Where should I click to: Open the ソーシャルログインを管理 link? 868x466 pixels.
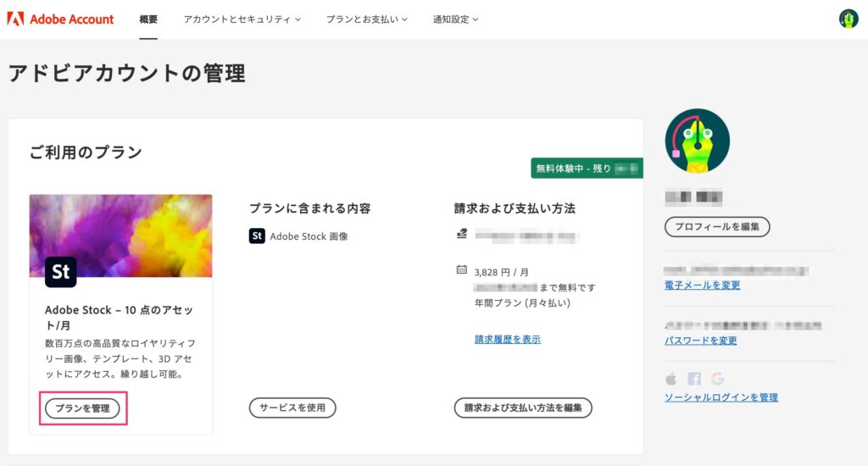pyautogui.click(x=721, y=397)
